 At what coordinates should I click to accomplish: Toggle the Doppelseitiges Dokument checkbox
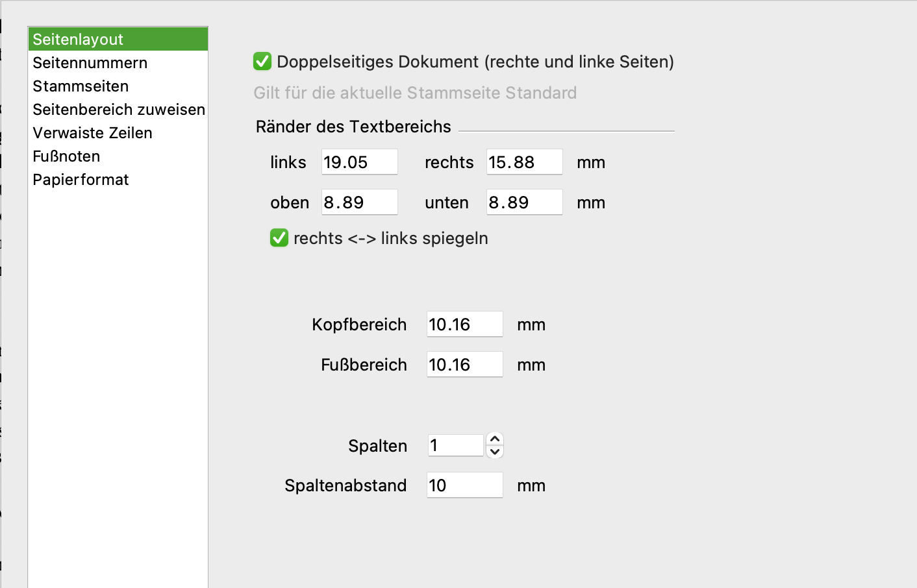262,62
